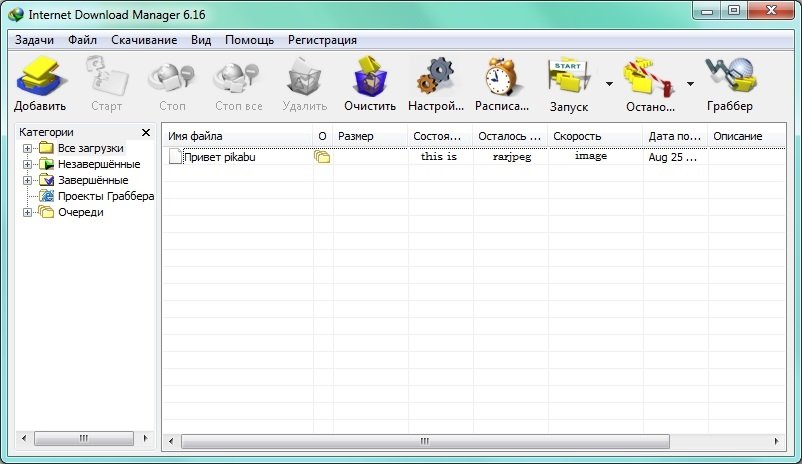Viewport: 802px width, 464px height.
Task: Click the 'rarjpeg' cell
Action: 512,157
